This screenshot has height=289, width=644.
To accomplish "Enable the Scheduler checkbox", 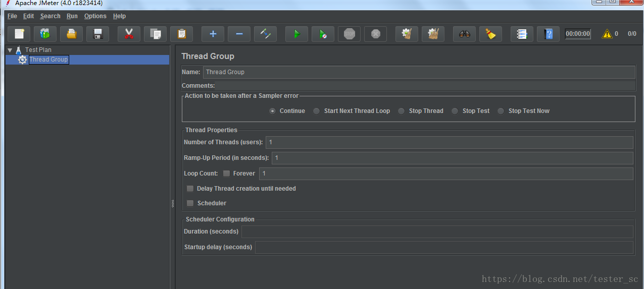I will [190, 203].
